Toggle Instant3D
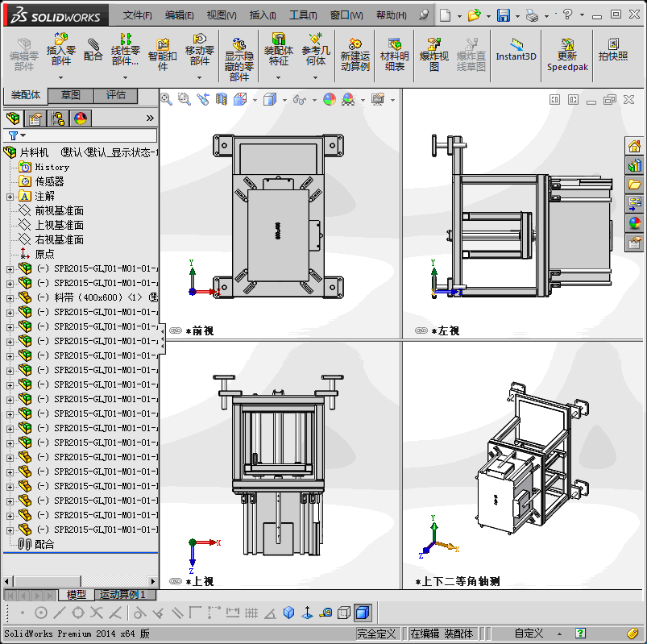 516,49
